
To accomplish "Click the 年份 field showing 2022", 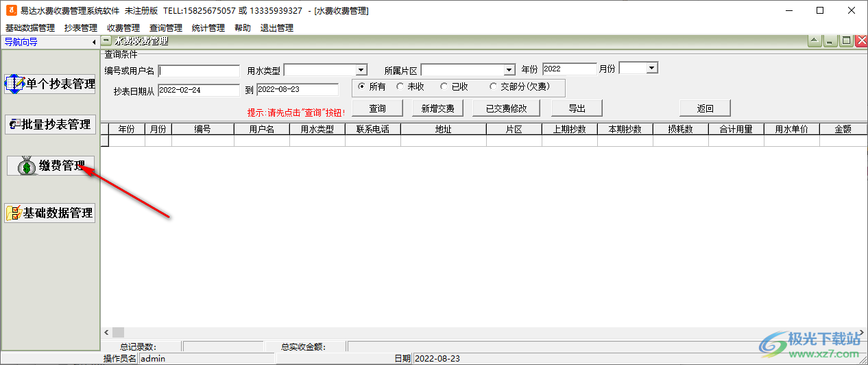I will point(570,69).
